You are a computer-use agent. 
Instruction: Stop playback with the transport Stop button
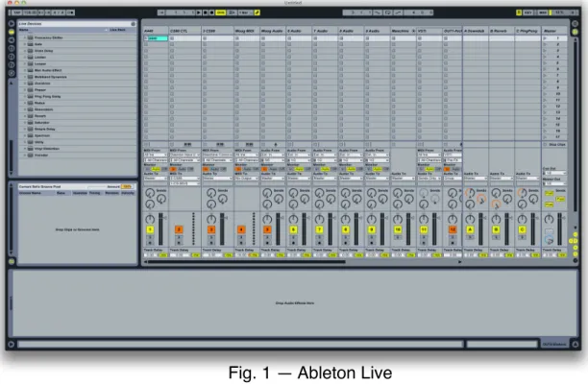point(205,12)
